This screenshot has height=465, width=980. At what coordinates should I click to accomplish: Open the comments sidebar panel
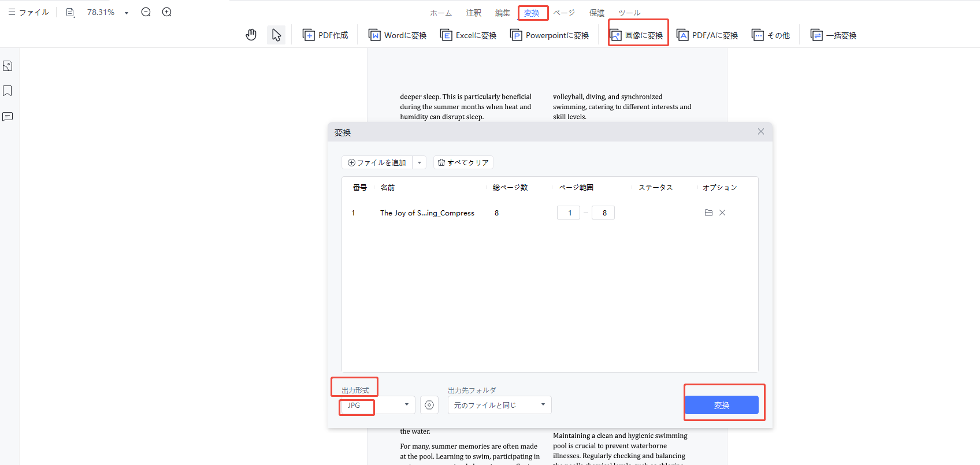8,117
